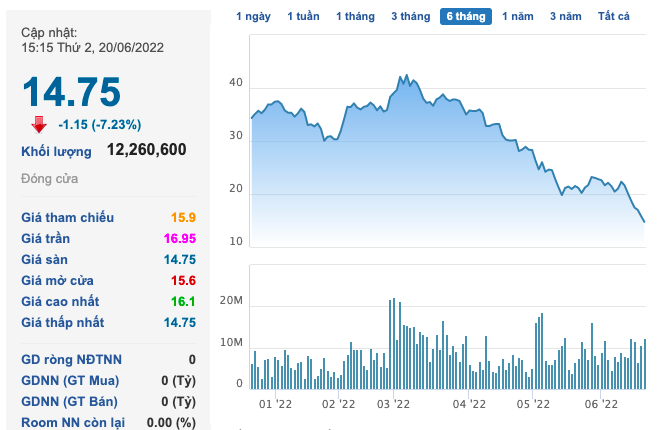
Task: Open the '3 năm' chart range
Action: pyautogui.click(x=565, y=16)
